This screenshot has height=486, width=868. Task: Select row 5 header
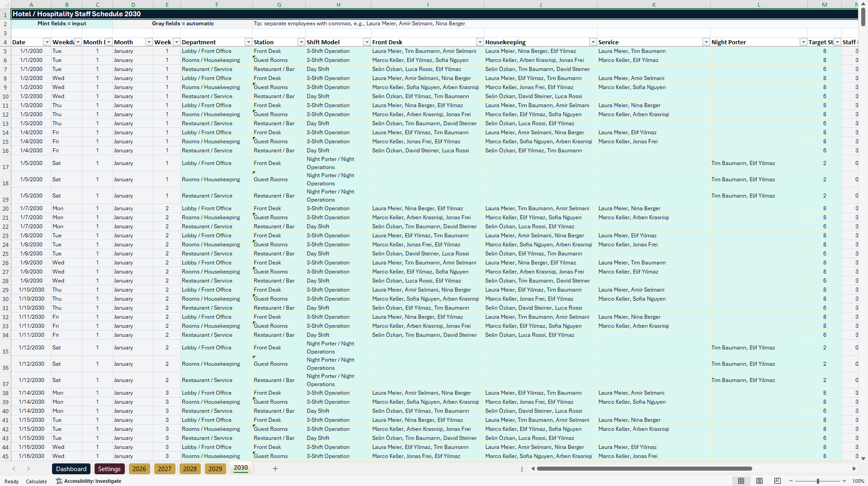pyautogui.click(x=5, y=51)
